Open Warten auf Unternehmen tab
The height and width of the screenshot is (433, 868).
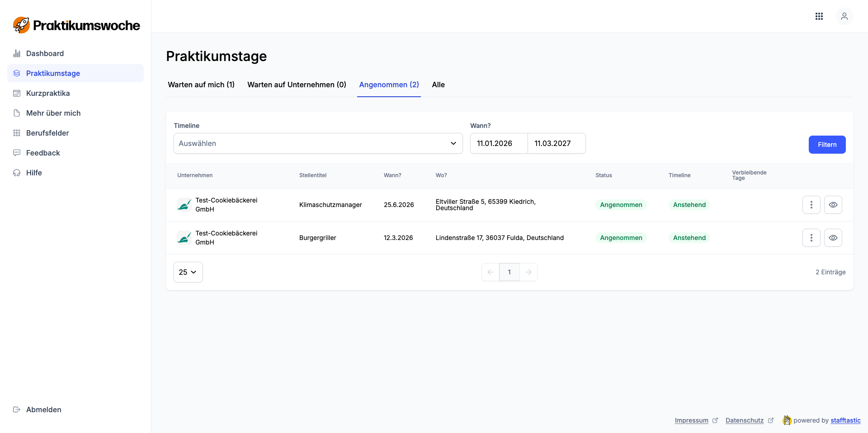pyautogui.click(x=297, y=85)
